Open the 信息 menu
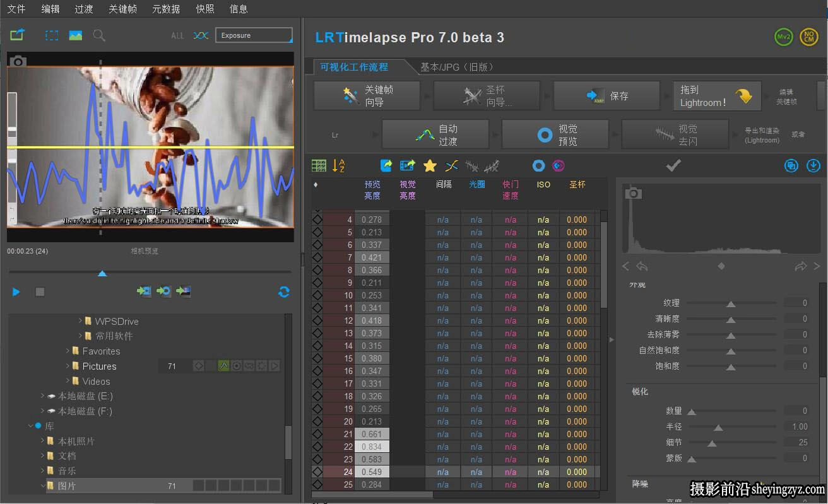Viewport: 828px width, 504px height. point(239,9)
